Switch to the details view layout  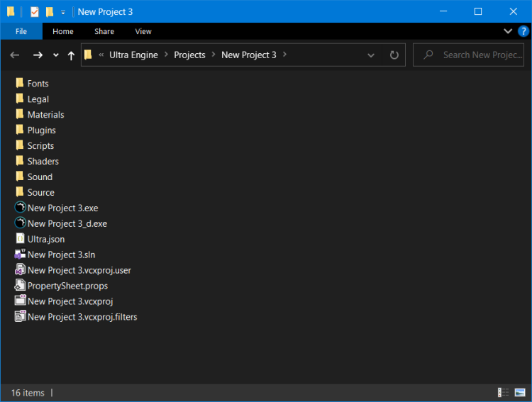click(504, 393)
